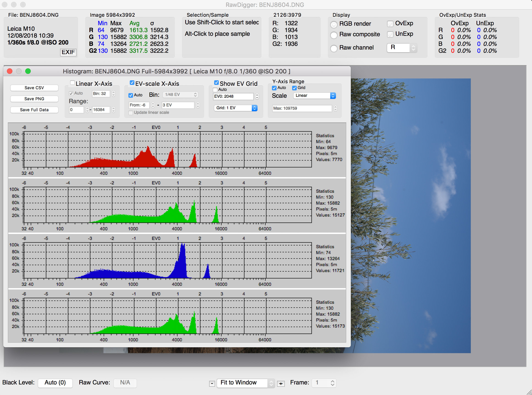
Task: Open the EXIF information button
Action: pyautogui.click(x=68, y=52)
